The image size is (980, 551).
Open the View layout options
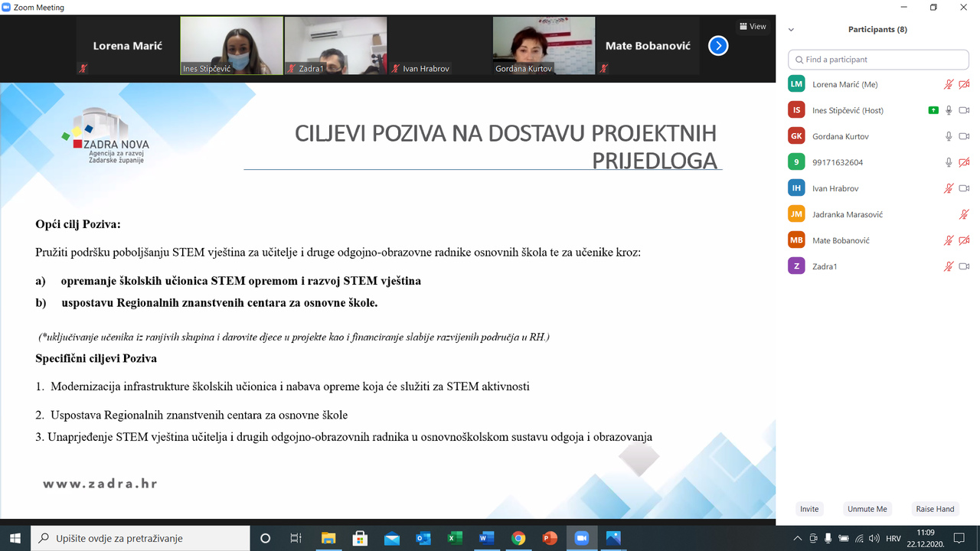coord(753,26)
